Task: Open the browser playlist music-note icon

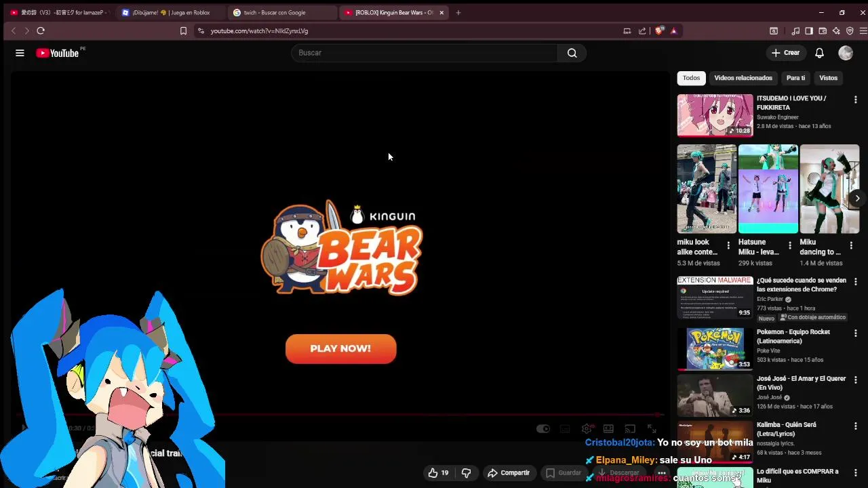Action: (x=795, y=30)
